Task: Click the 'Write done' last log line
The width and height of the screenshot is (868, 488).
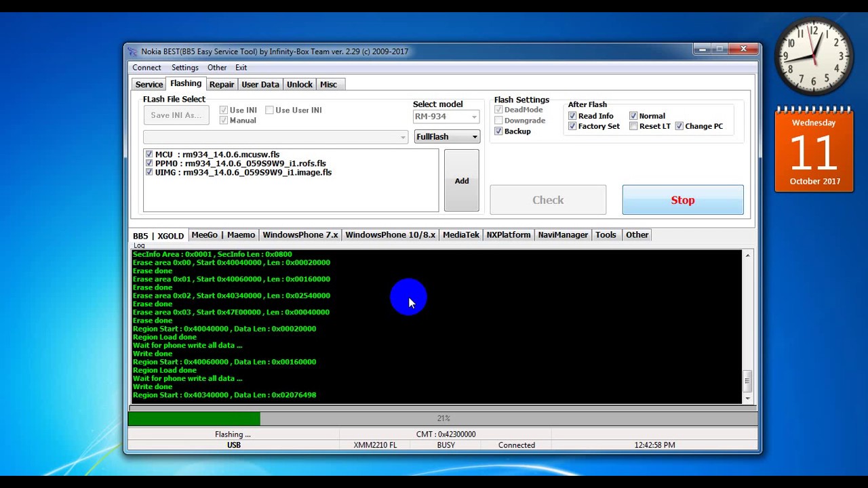Action: coord(153,387)
